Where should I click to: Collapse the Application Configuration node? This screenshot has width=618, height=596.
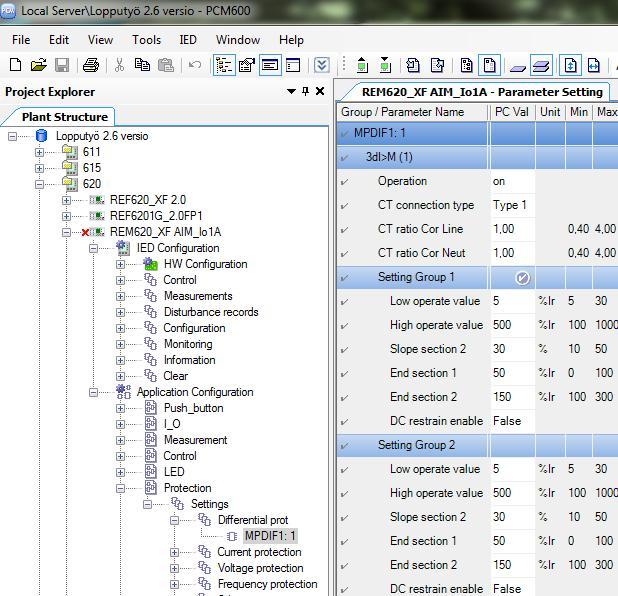click(x=93, y=392)
